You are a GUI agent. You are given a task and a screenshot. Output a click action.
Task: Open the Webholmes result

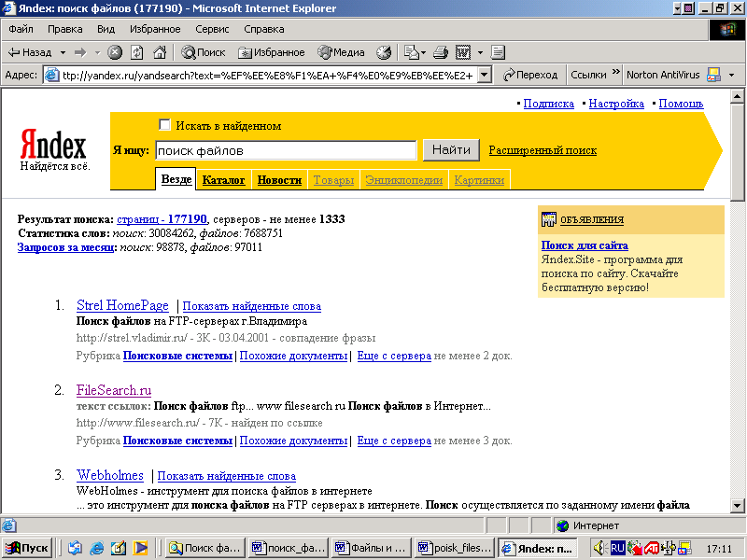click(110, 475)
